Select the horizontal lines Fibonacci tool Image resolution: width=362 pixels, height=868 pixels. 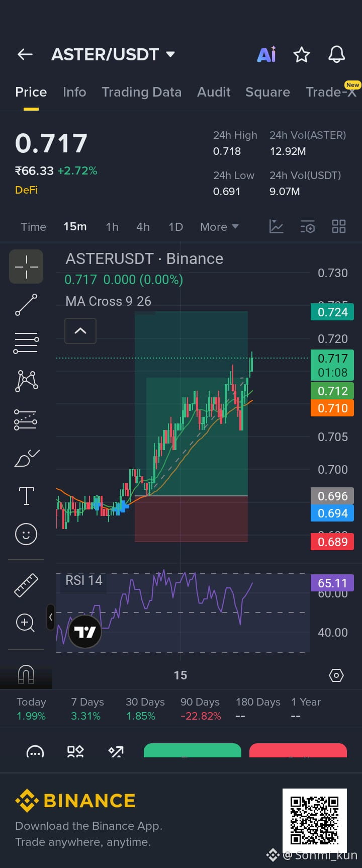pos(26,343)
